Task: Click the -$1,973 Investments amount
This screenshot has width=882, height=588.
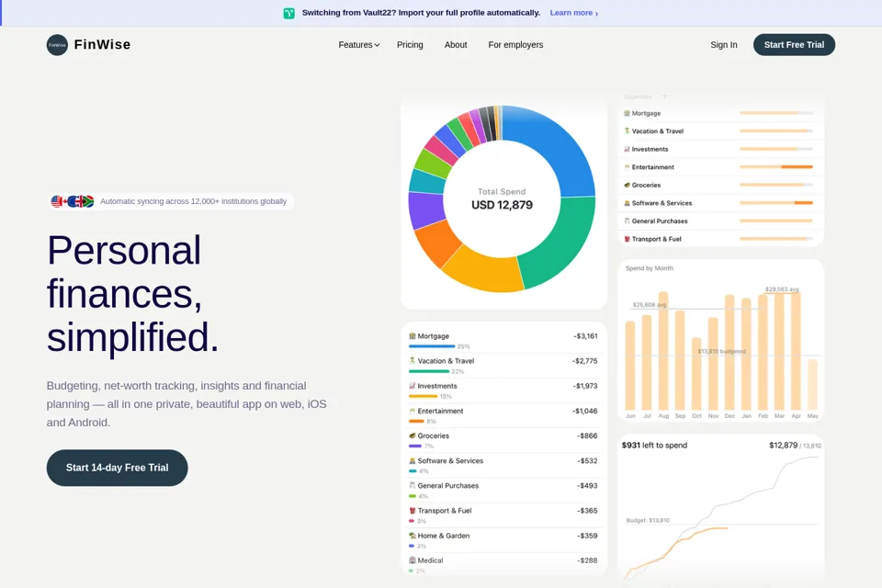Action: [x=585, y=386]
